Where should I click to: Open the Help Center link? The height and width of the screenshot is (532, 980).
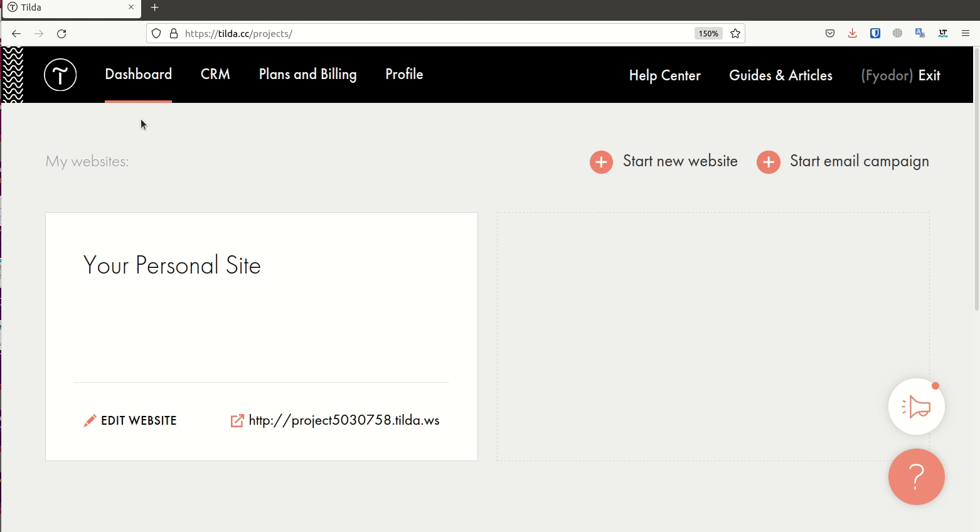(664, 75)
